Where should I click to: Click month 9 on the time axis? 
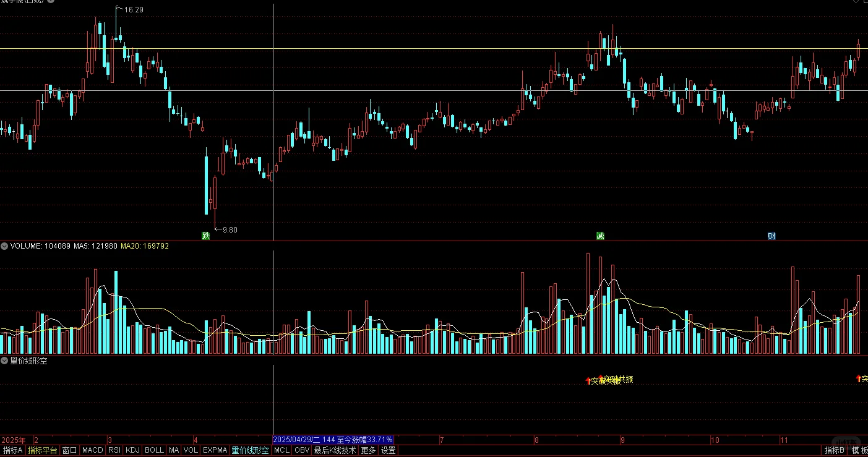tap(623, 440)
